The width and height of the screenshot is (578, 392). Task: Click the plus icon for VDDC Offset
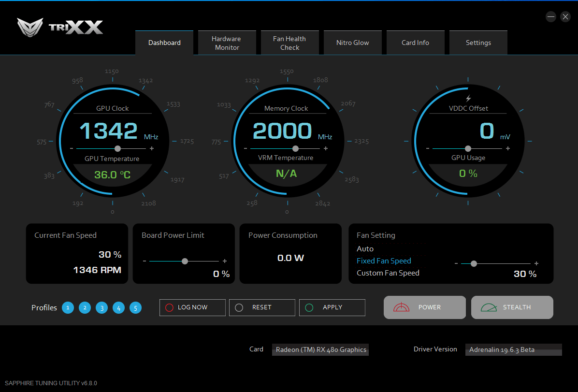pos(508,148)
